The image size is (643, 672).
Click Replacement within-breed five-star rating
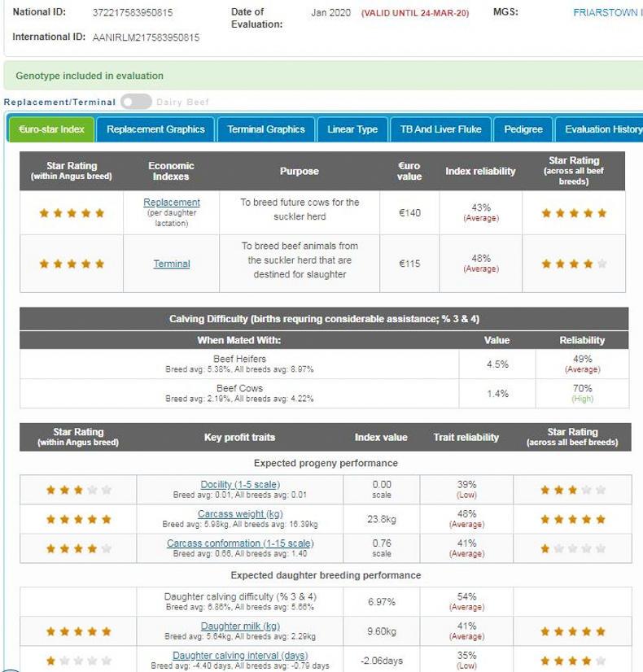click(x=72, y=213)
